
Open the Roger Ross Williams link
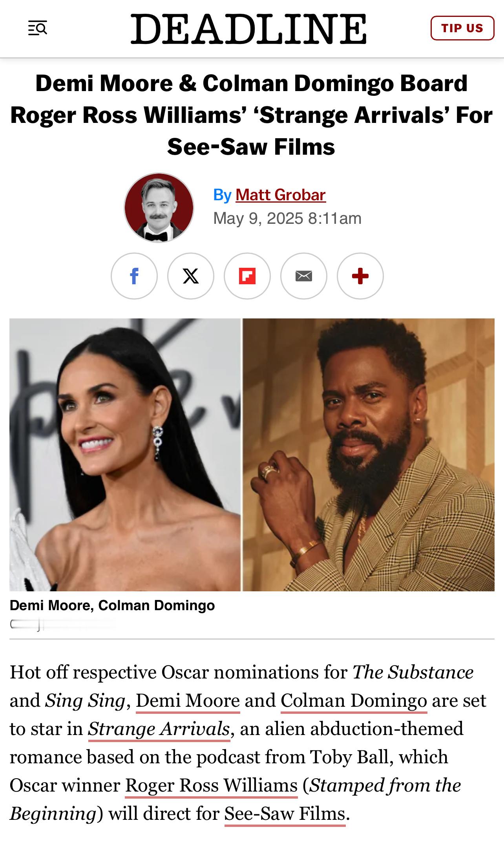[211, 785]
